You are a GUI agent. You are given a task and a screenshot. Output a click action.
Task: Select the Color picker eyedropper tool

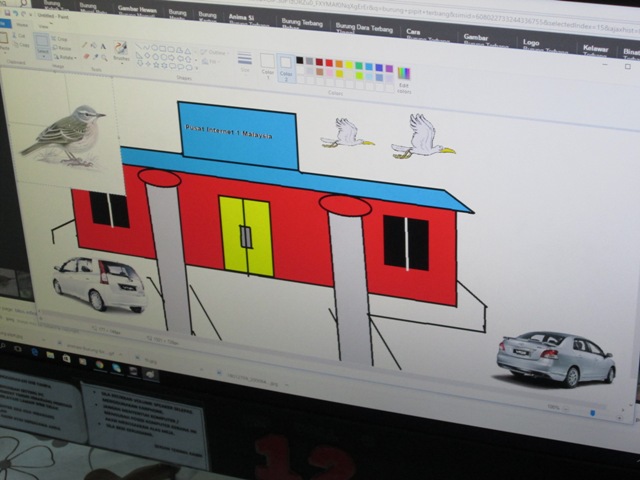(95, 57)
